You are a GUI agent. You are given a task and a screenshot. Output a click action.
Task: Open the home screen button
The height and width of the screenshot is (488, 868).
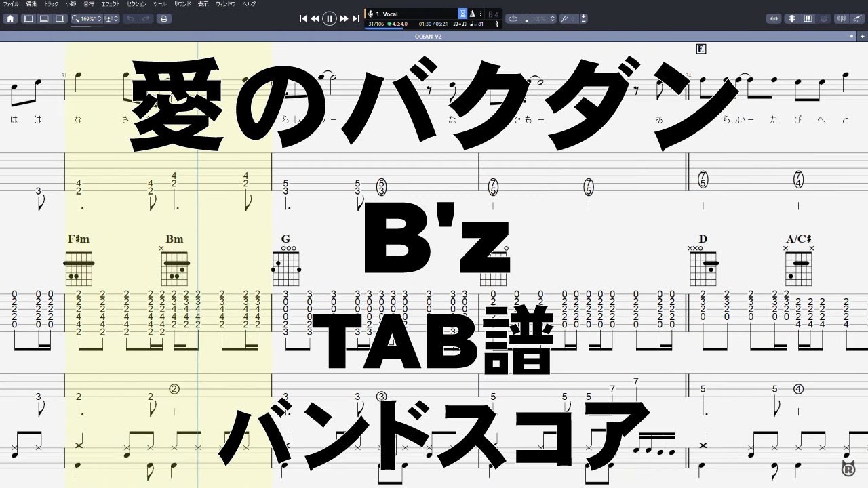(11, 19)
